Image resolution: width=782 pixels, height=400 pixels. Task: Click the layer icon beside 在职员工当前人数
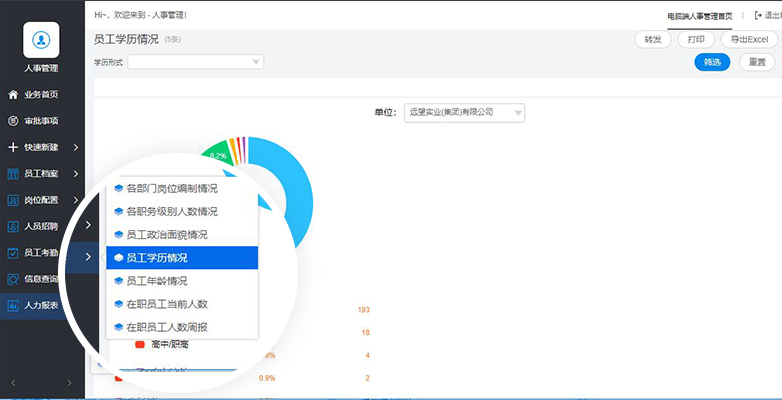click(x=119, y=304)
